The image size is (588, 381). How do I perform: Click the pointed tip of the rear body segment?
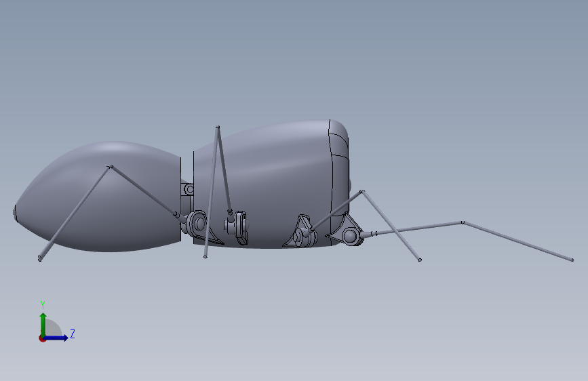(15, 213)
